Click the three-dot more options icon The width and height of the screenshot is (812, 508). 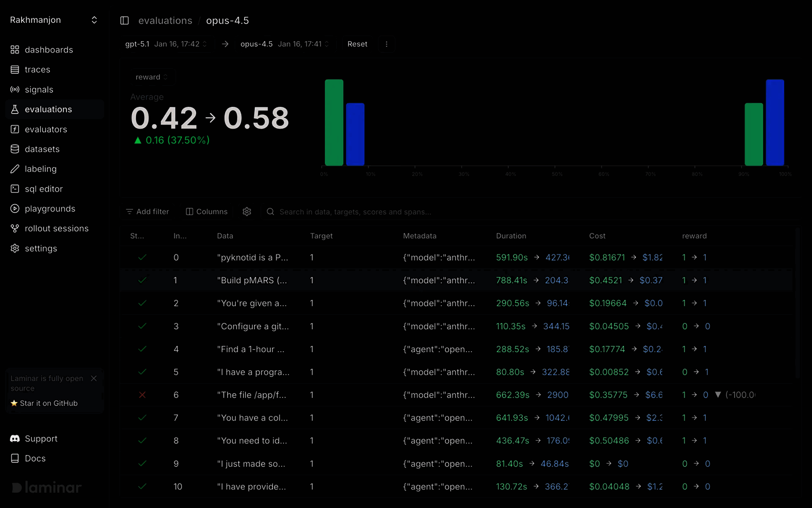(386, 44)
